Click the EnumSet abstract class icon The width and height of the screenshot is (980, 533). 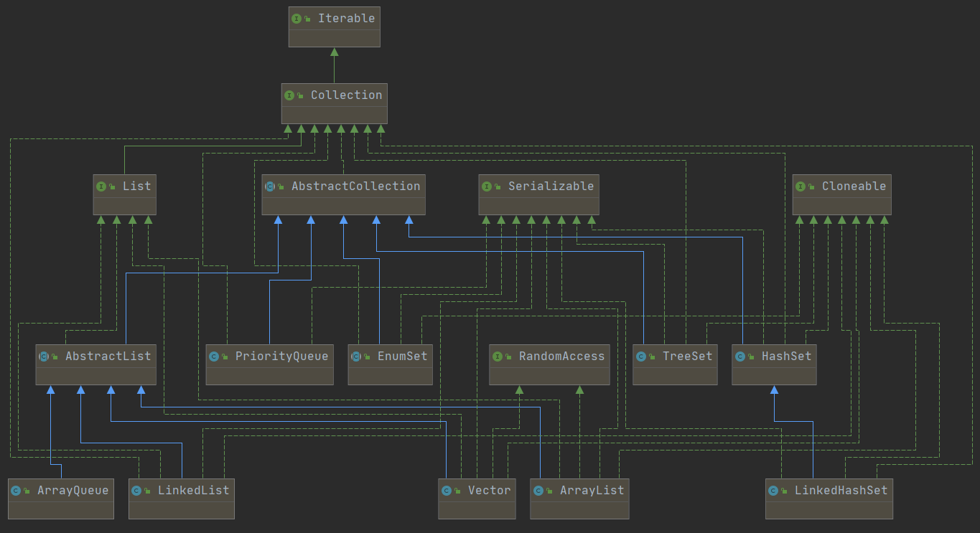point(356,357)
